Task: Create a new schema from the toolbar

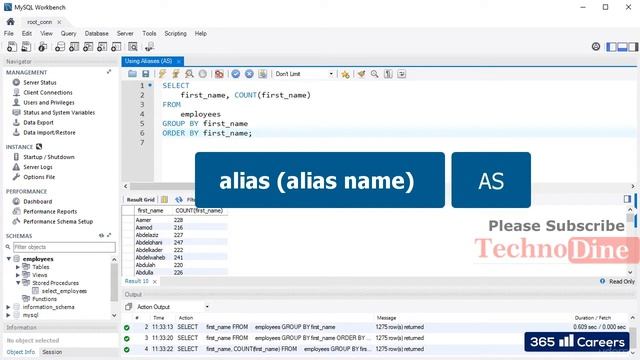Action: coord(60,47)
